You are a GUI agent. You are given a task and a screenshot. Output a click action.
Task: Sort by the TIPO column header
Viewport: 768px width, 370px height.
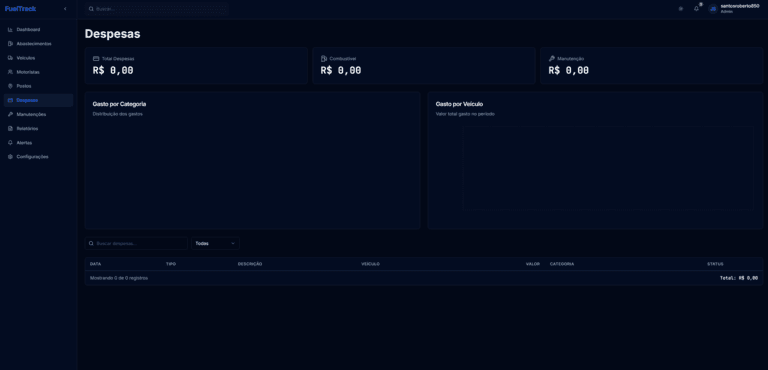(171, 264)
